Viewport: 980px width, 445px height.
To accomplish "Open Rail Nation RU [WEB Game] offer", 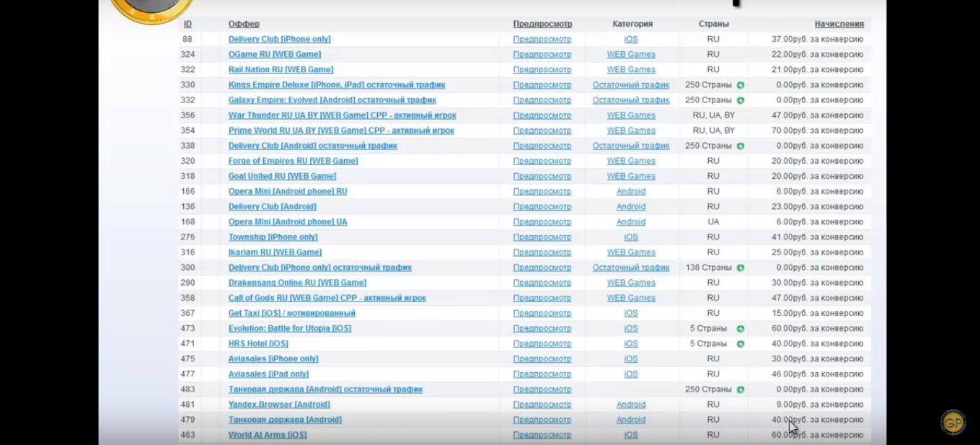I will (x=281, y=70).
